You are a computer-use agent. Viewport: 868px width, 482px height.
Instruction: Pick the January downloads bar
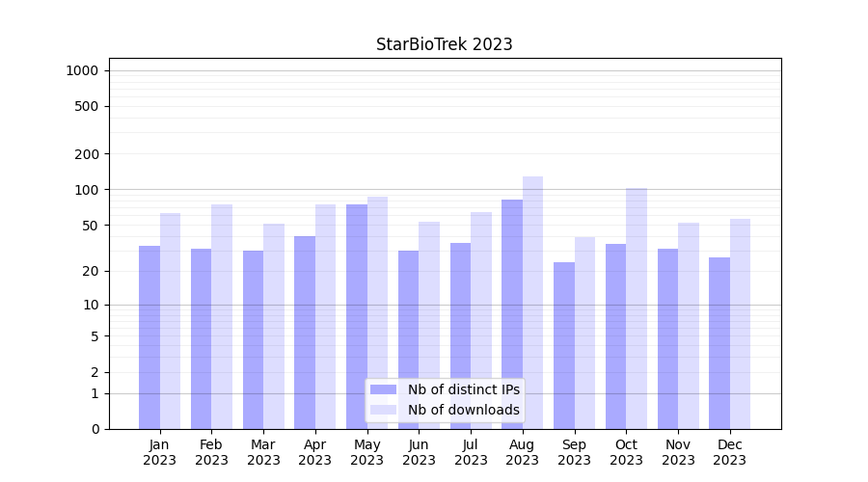tap(170, 318)
